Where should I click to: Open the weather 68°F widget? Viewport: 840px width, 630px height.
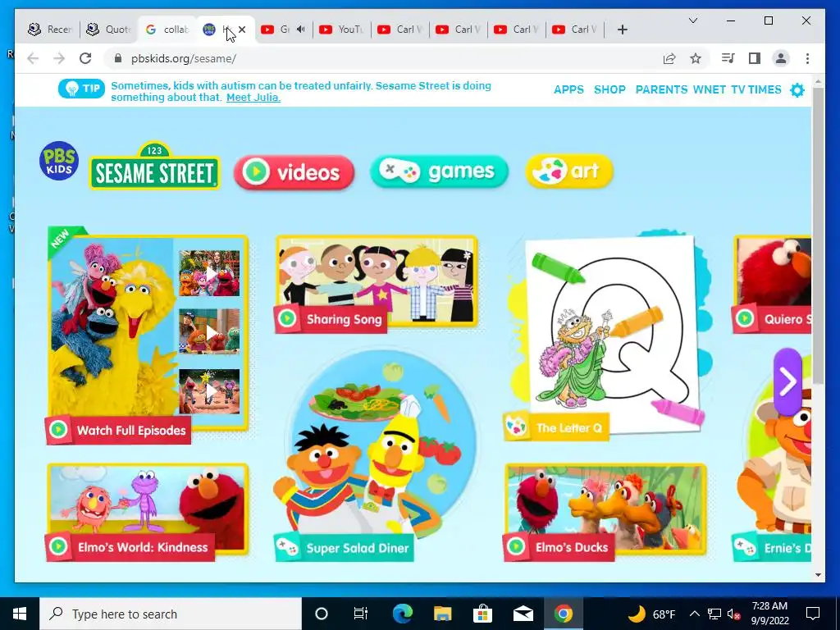click(x=651, y=614)
